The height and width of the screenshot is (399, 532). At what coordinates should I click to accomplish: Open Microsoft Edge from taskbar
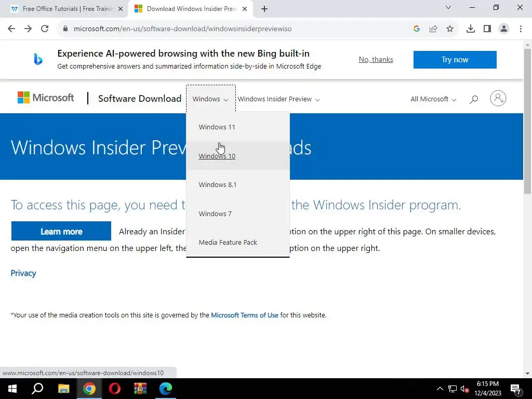pos(166,389)
